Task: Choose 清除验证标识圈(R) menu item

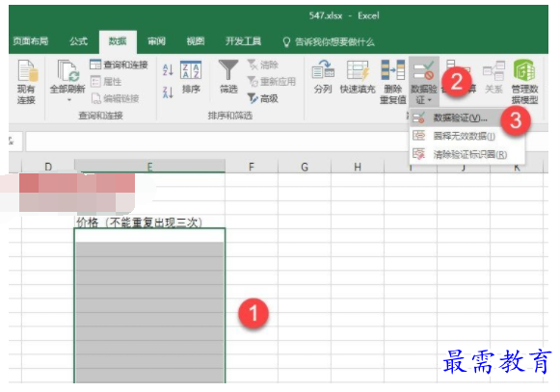Action: pos(467,154)
